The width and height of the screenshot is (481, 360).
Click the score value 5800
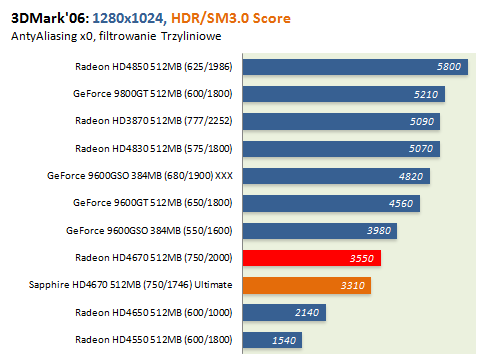tap(449, 67)
